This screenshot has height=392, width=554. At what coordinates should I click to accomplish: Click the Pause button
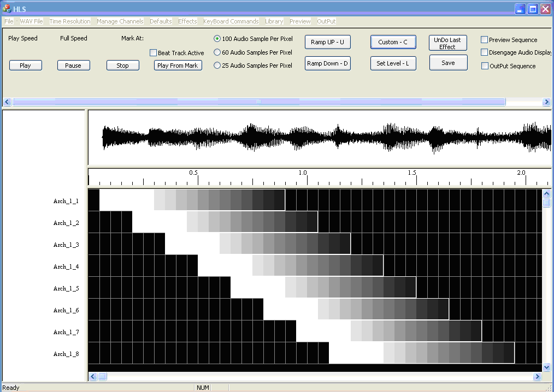74,66
